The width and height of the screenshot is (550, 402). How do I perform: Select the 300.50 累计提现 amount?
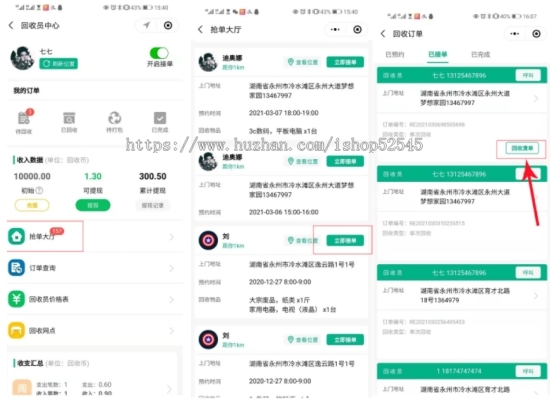tap(153, 176)
